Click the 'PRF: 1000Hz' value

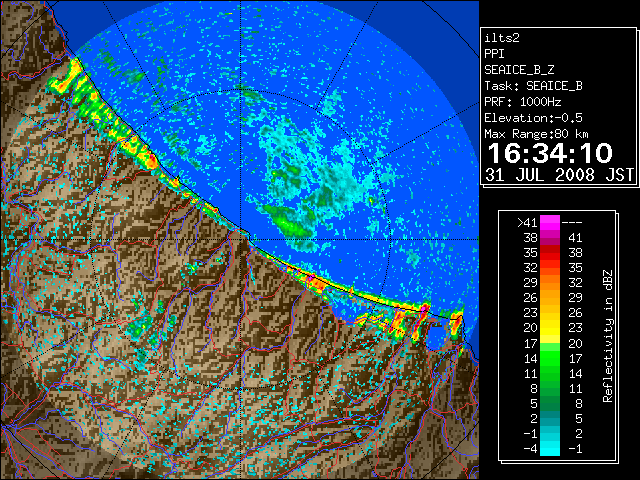tap(523, 102)
